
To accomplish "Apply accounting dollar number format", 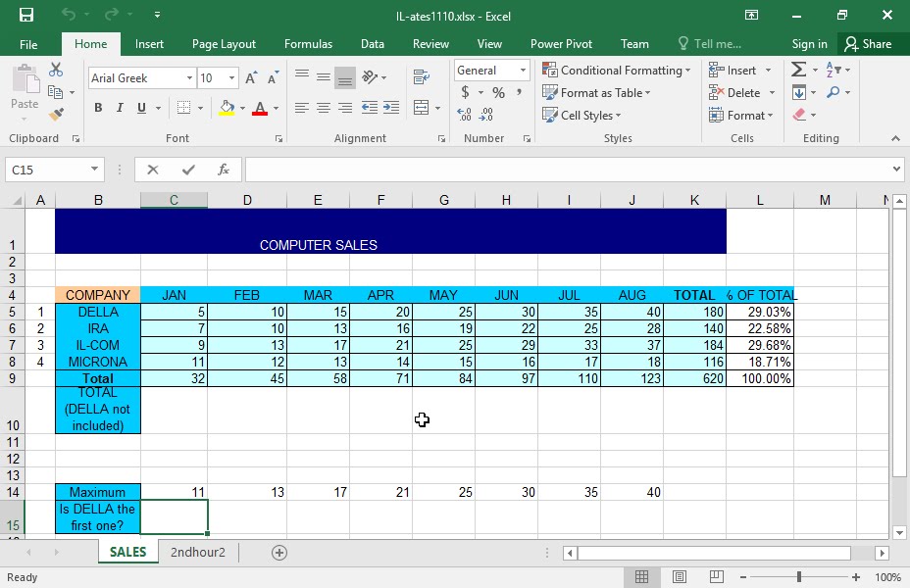I will (465, 92).
